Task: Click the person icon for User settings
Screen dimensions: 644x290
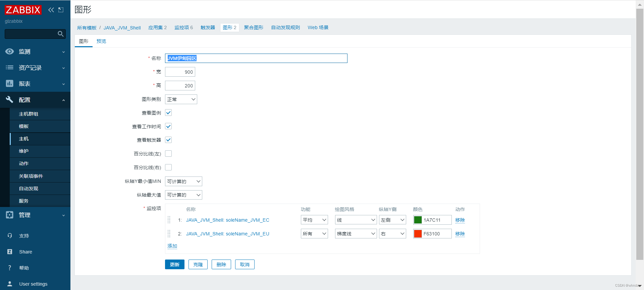Action: tap(10, 284)
